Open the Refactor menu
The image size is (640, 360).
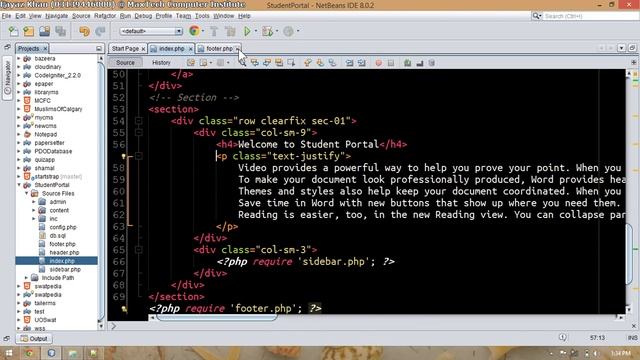tap(105, 16)
